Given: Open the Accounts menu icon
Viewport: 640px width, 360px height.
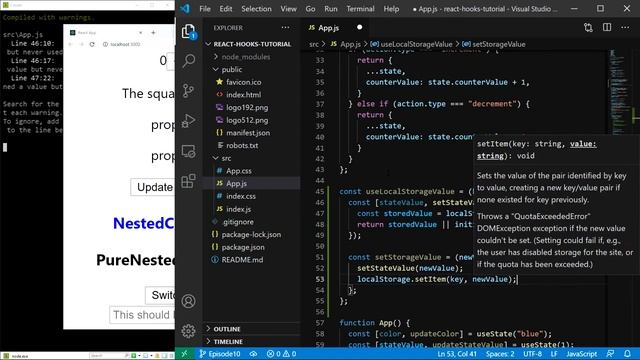Looking at the screenshot, I should click(189, 301).
